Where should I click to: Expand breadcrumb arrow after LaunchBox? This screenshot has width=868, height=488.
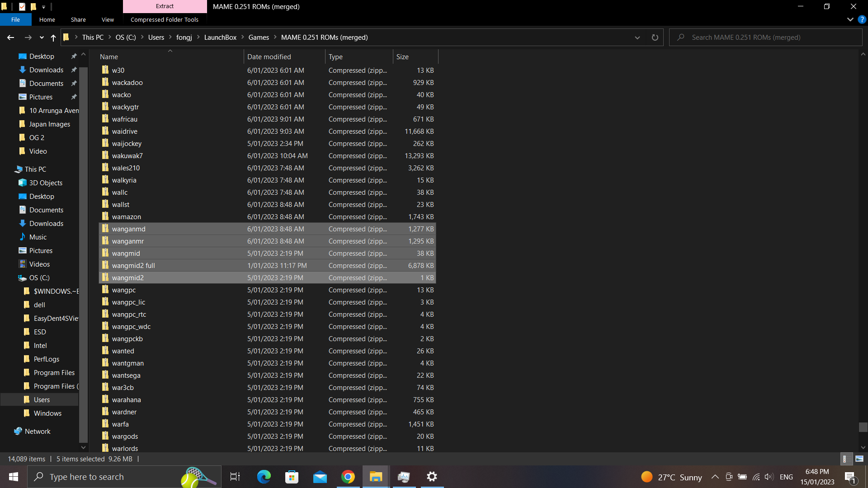[242, 38]
